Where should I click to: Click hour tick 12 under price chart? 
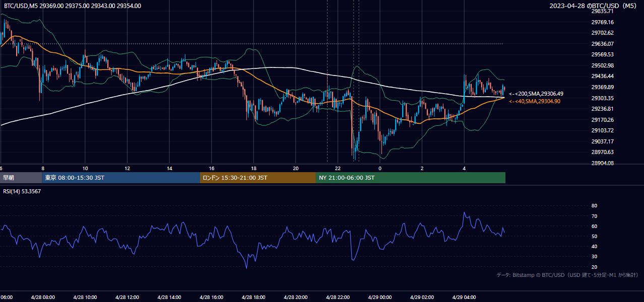pos(127,168)
